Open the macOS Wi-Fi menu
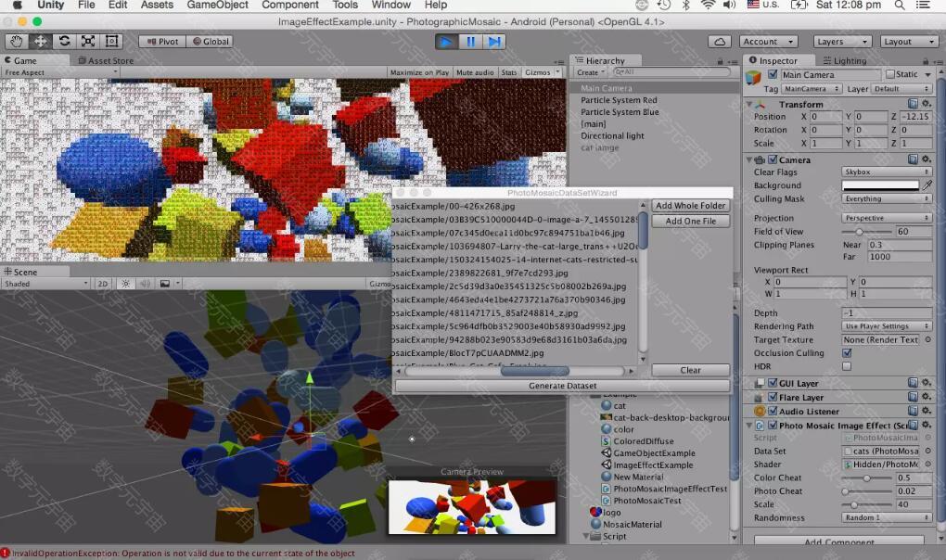946x560 pixels. click(708, 6)
